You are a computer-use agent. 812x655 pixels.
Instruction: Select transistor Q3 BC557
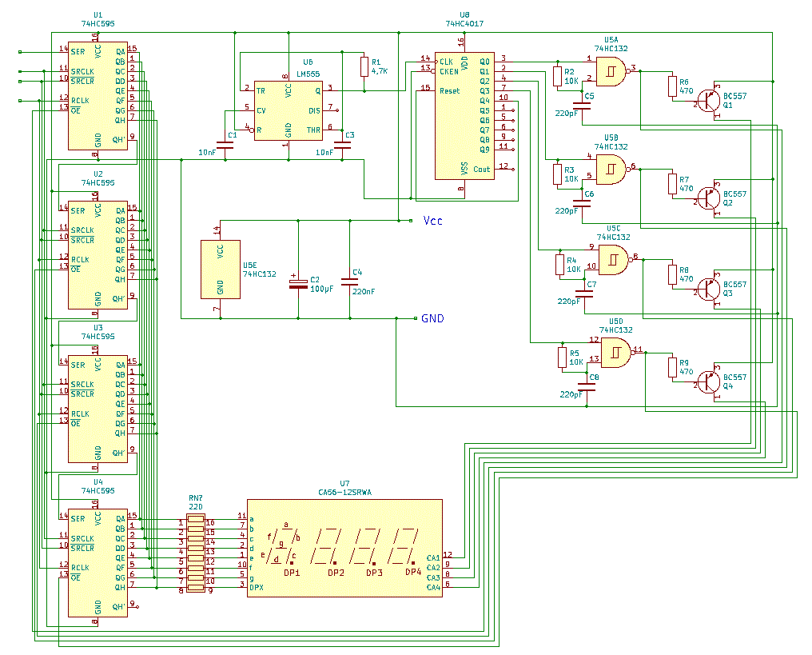coord(708,289)
